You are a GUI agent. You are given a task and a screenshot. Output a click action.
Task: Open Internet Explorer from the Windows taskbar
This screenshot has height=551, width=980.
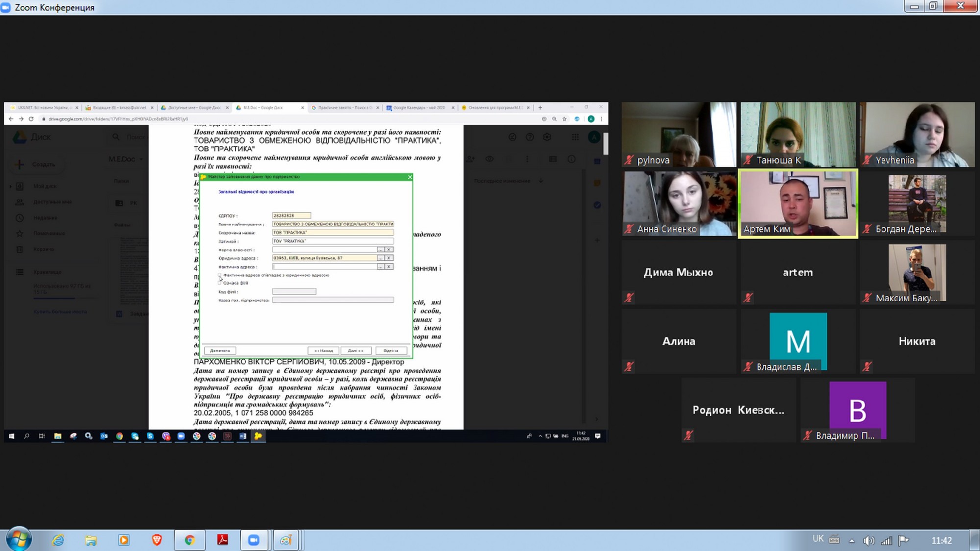pyautogui.click(x=58, y=540)
